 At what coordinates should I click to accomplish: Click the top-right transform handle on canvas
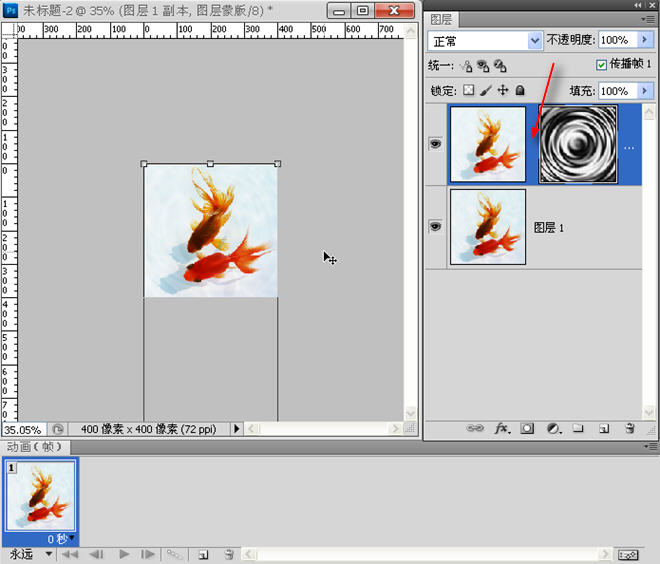(277, 163)
